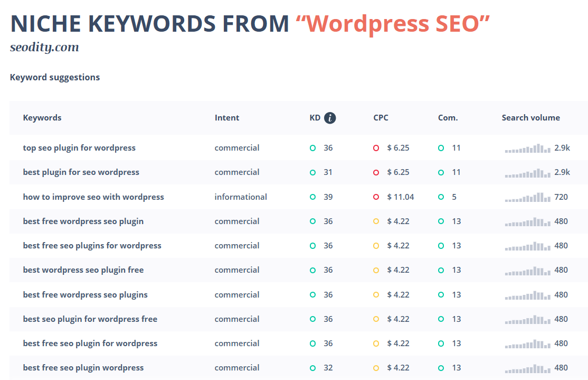Click the red CPC indicator beside $11.04
The height and width of the screenshot is (380, 588).
coord(376,197)
